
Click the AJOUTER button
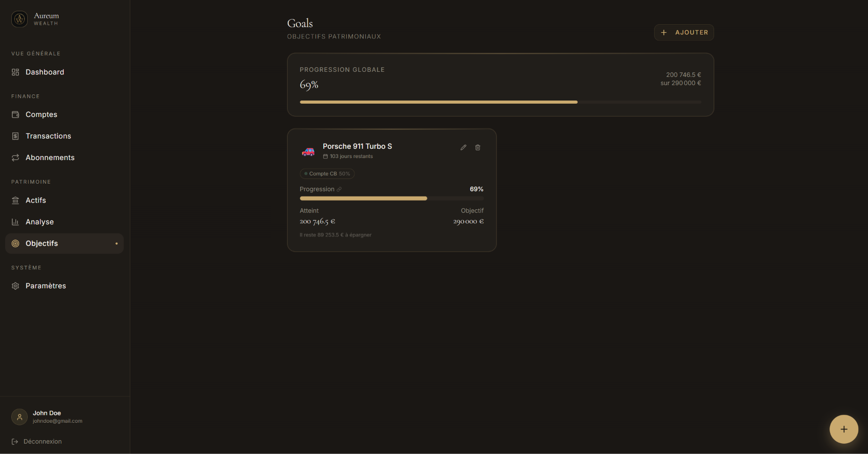pyautogui.click(x=684, y=32)
